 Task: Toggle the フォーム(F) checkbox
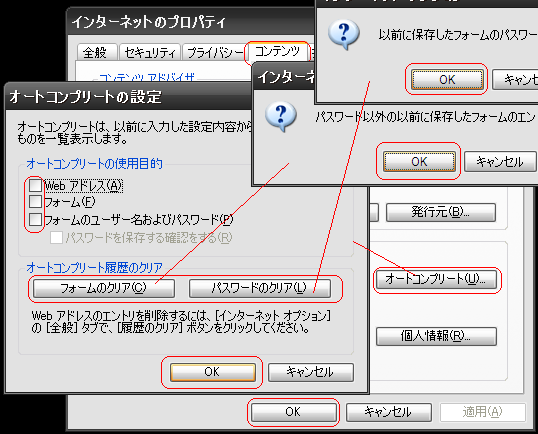pyautogui.click(x=35, y=202)
